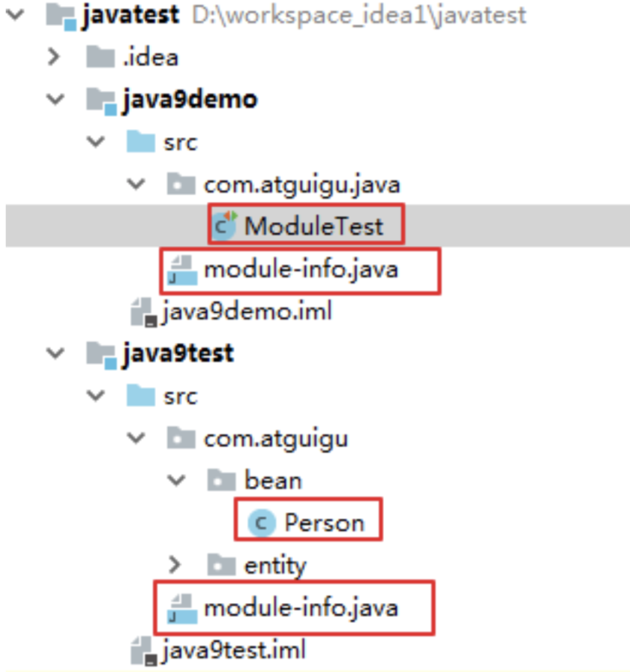Click the java9demo module folder icon

click(x=101, y=100)
